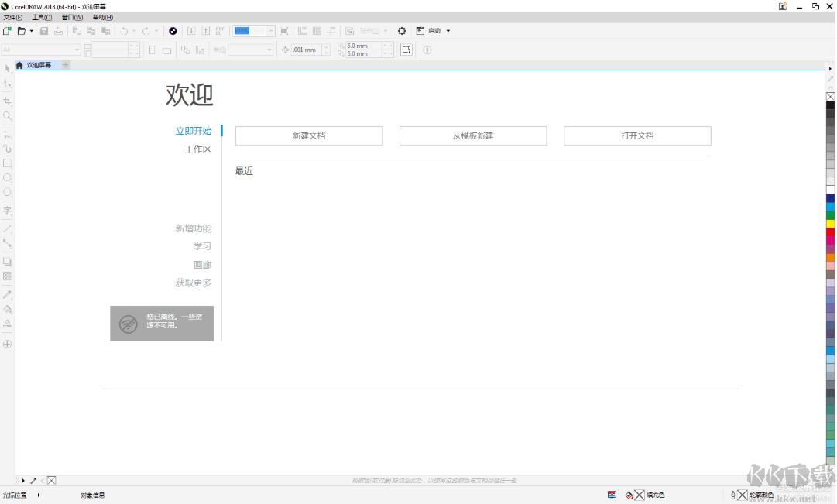Open the 帮助 menu
The image size is (837, 504).
pos(101,17)
